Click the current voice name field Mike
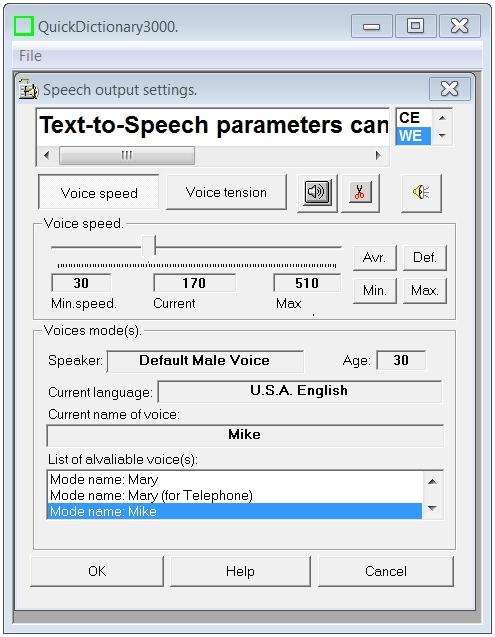This screenshot has width=495, height=637. [245, 435]
